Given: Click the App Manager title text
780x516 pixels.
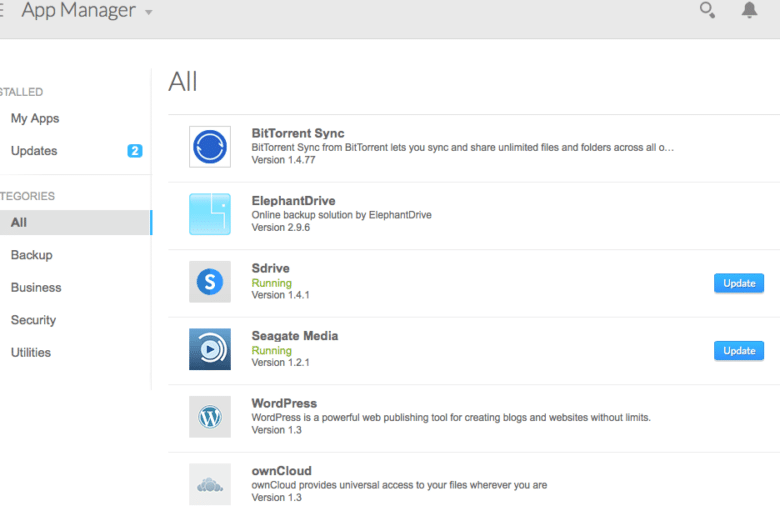Looking at the screenshot, I should [x=78, y=10].
